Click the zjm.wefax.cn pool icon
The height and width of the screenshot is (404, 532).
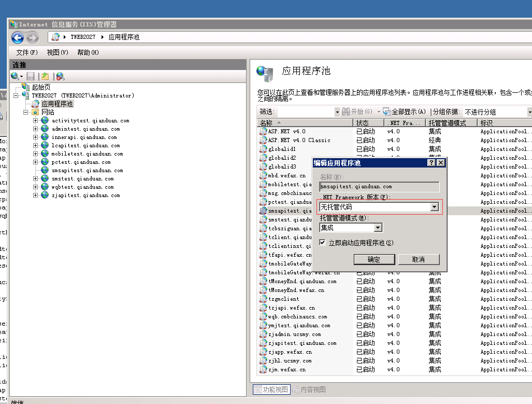click(263, 369)
